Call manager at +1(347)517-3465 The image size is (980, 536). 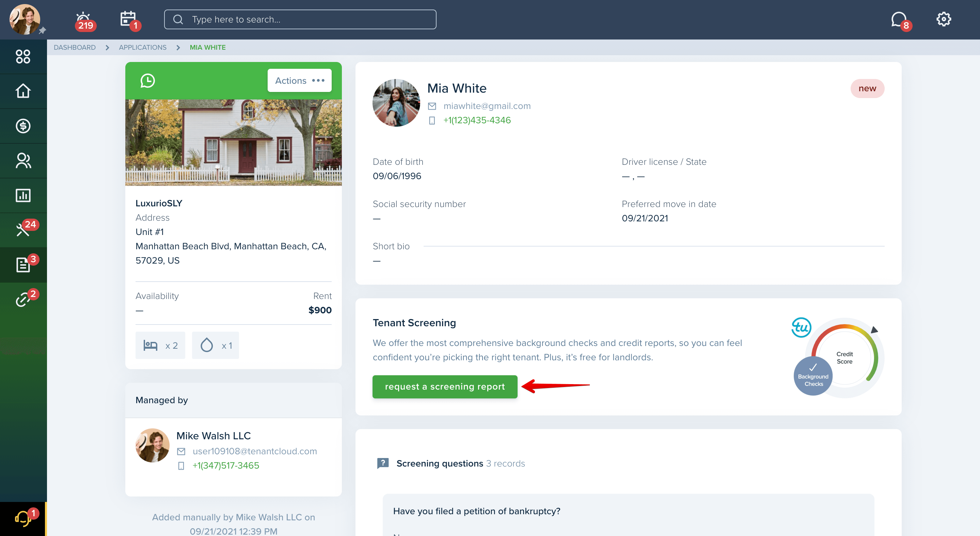tap(226, 466)
